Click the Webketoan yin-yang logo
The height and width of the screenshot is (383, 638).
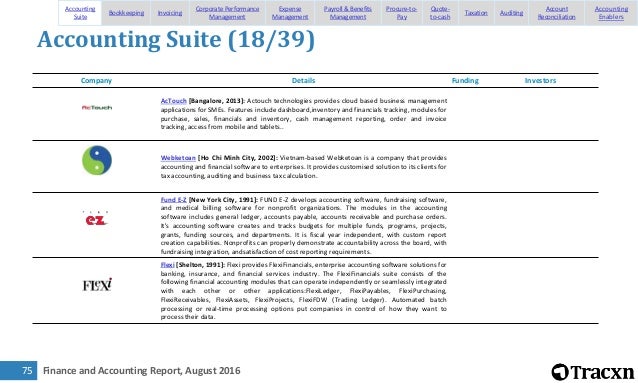[x=97, y=160]
